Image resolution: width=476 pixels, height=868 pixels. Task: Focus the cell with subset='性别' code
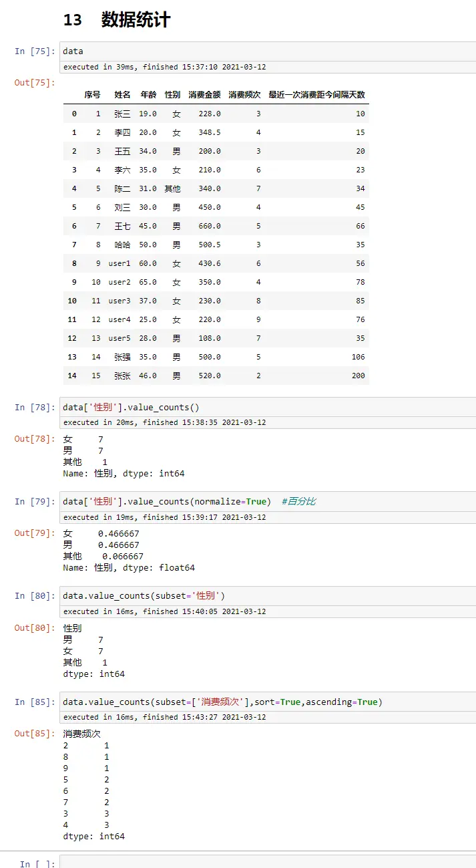point(267,596)
